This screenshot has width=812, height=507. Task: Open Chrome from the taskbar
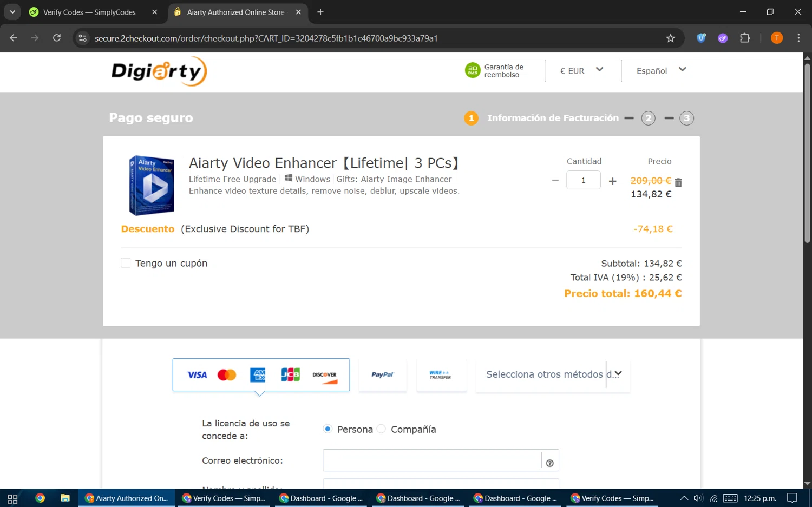(x=40, y=498)
